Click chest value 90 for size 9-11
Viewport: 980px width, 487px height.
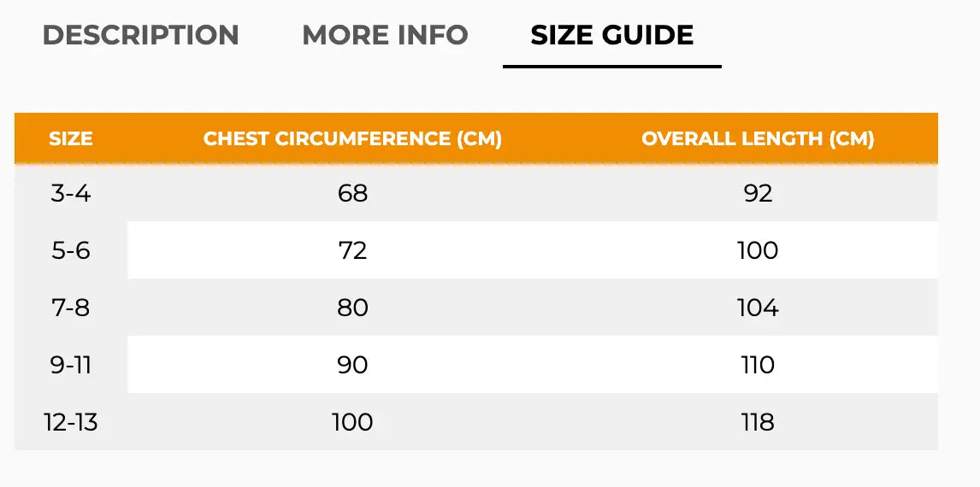pyautogui.click(x=352, y=365)
